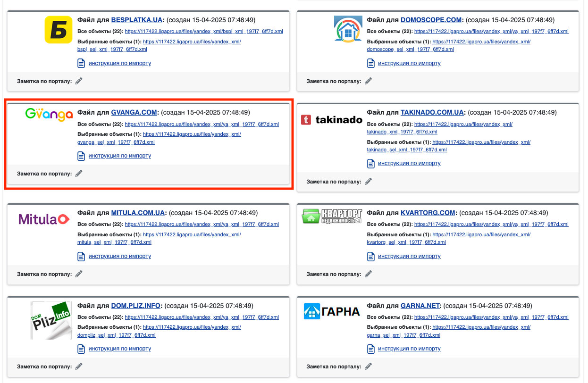Open all-objects XML link for GARNA.NET
588x383 pixels.
pos(491,317)
